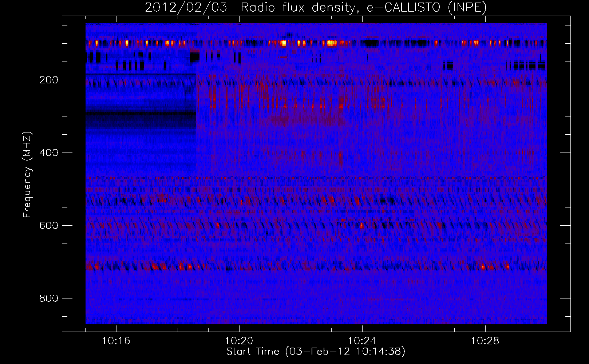Click the 10:16 time tick label
The width and height of the screenshot is (589, 364).
click(x=116, y=341)
